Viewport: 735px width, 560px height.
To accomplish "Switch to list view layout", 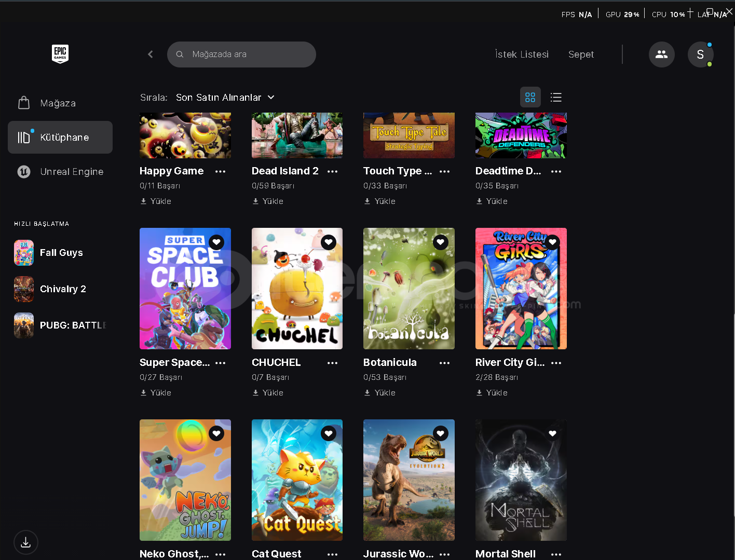I will tap(556, 97).
